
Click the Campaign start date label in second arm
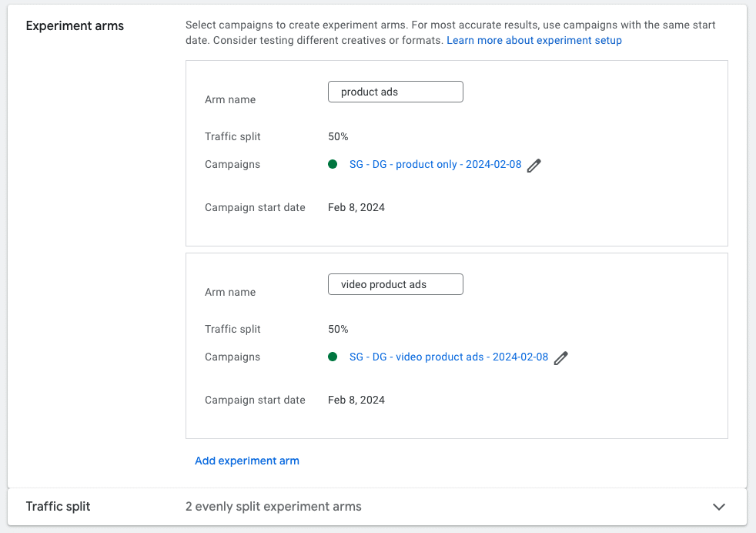(x=255, y=400)
